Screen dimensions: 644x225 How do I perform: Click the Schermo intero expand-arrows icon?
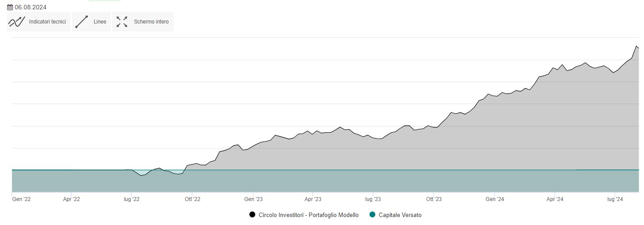tap(122, 22)
